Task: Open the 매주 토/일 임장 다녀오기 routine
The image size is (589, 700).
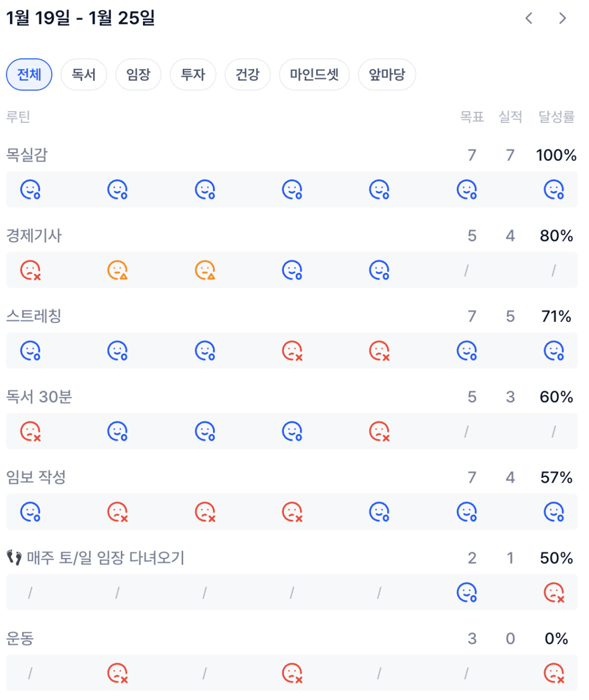Action: [x=105, y=558]
